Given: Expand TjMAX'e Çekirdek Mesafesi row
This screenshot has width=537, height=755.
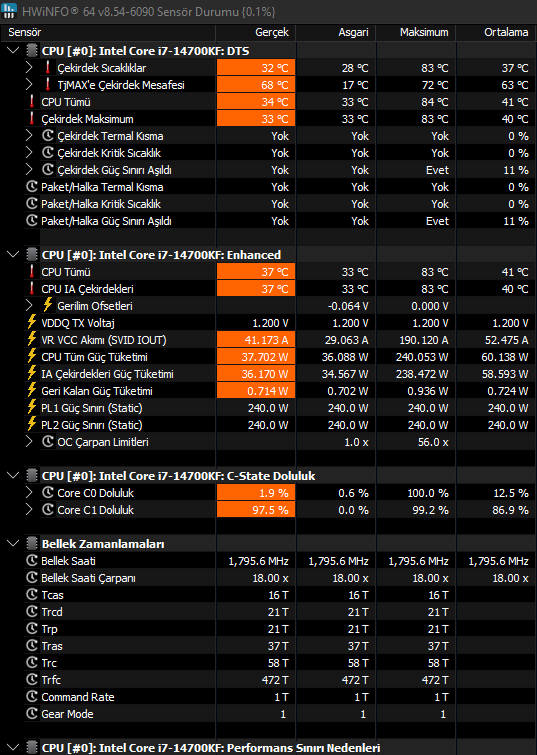Looking at the screenshot, I should pyautogui.click(x=29, y=85).
